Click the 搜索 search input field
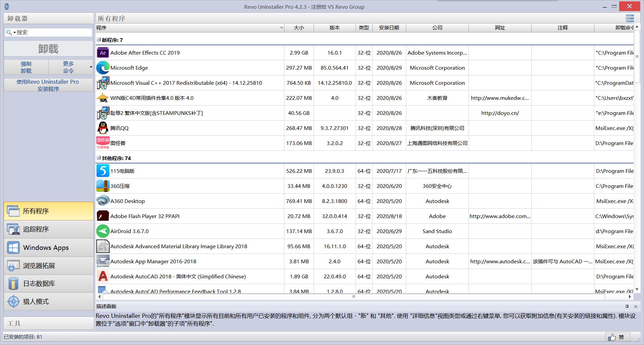The image size is (644, 345). click(54, 32)
